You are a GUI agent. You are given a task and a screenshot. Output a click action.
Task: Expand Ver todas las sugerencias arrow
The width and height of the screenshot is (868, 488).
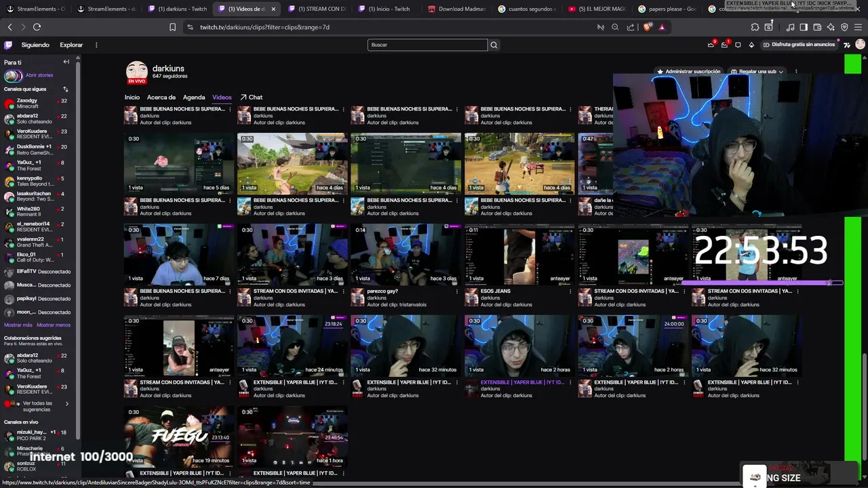(66, 403)
